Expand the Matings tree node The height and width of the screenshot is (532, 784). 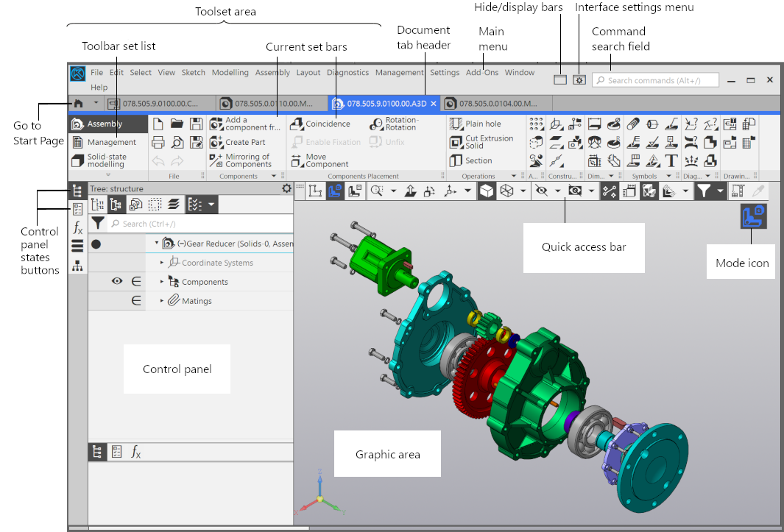[163, 301]
